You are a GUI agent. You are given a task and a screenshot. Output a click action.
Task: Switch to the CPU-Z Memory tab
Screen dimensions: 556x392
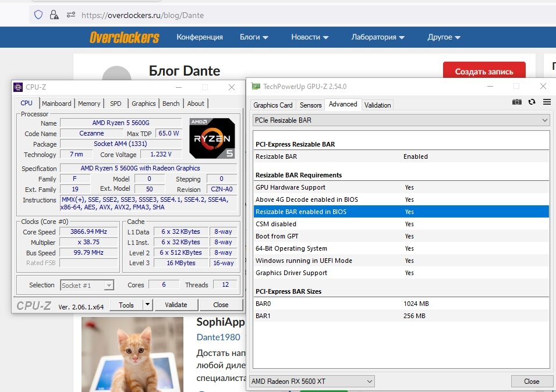coord(89,104)
